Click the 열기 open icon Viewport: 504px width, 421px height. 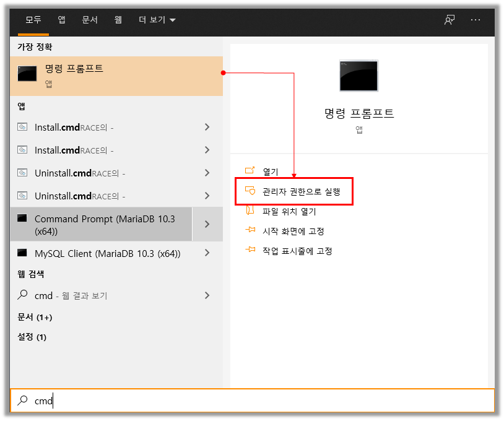[x=250, y=170]
